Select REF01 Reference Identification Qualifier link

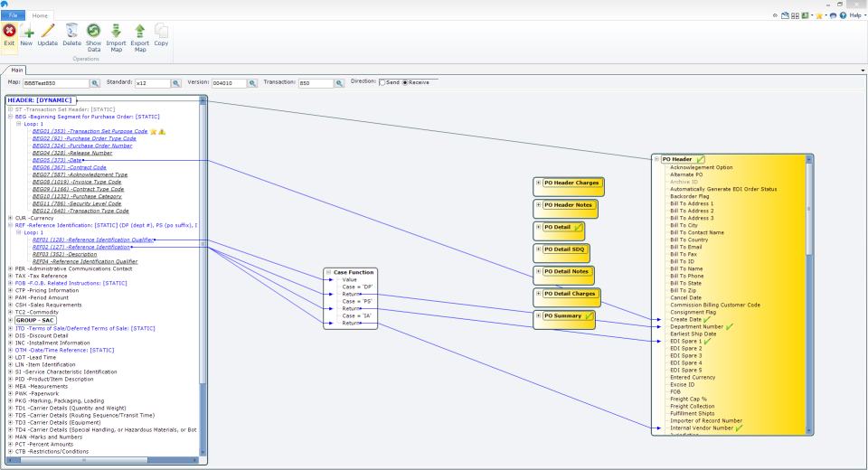pyautogui.click(x=93, y=240)
